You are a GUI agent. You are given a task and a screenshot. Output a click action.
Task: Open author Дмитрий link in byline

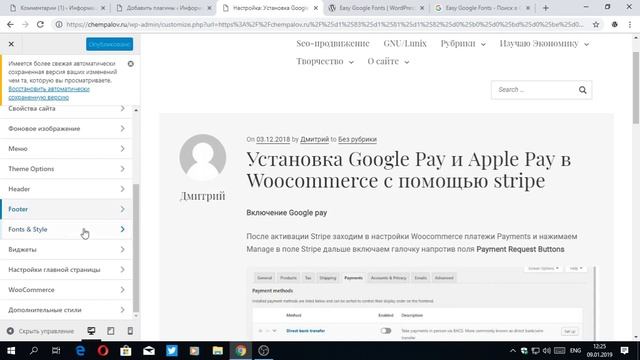[314, 139]
